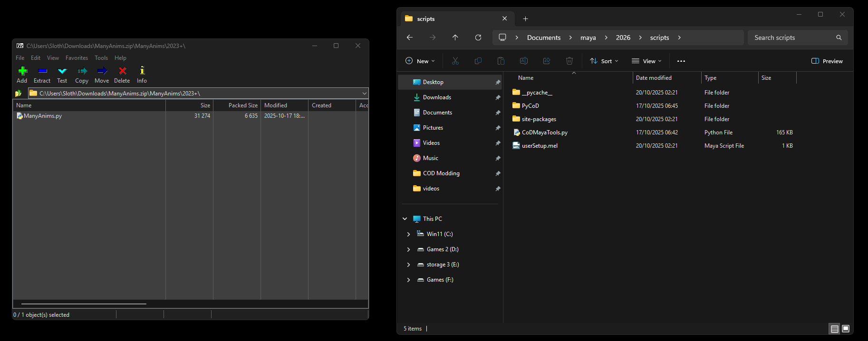This screenshot has height=341, width=868.
Task: Go up one folder in 7-Zip
Action: 19,94
